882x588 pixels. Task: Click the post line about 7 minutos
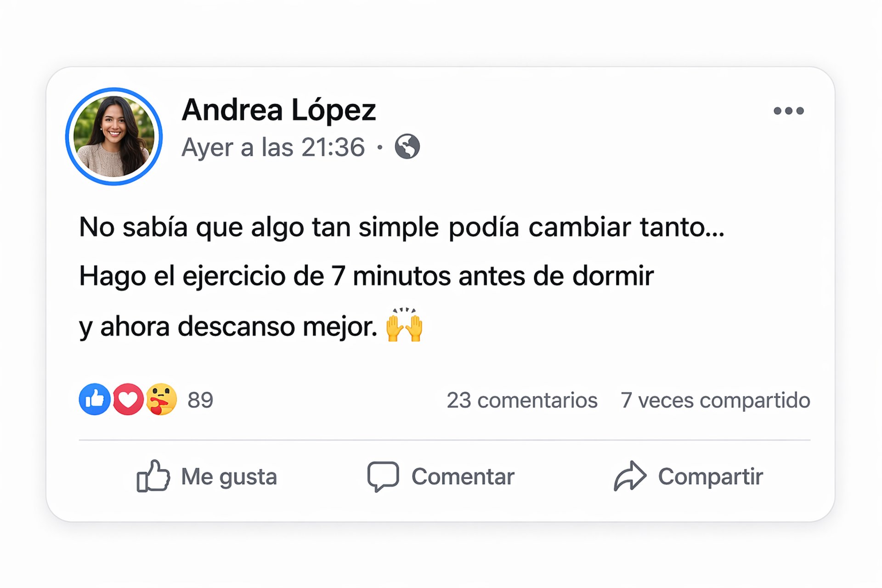coord(366,276)
